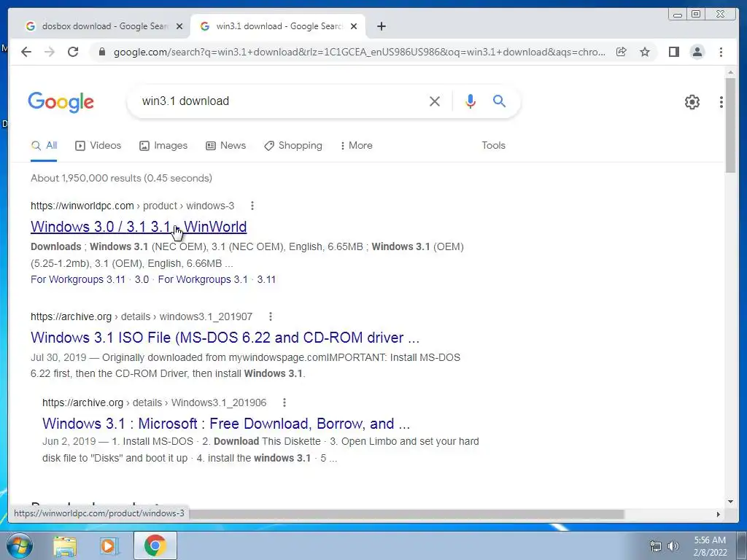Switch to News results
This screenshot has width=747, height=560.
(x=226, y=146)
